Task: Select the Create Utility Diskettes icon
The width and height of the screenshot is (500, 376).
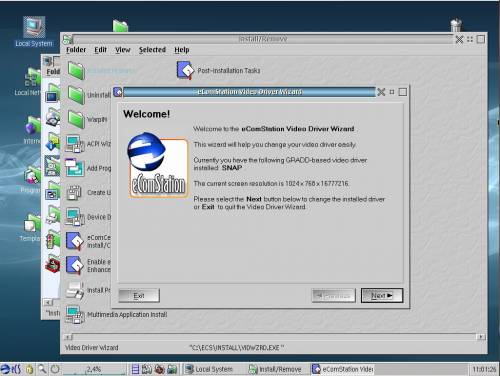Action: (x=74, y=192)
